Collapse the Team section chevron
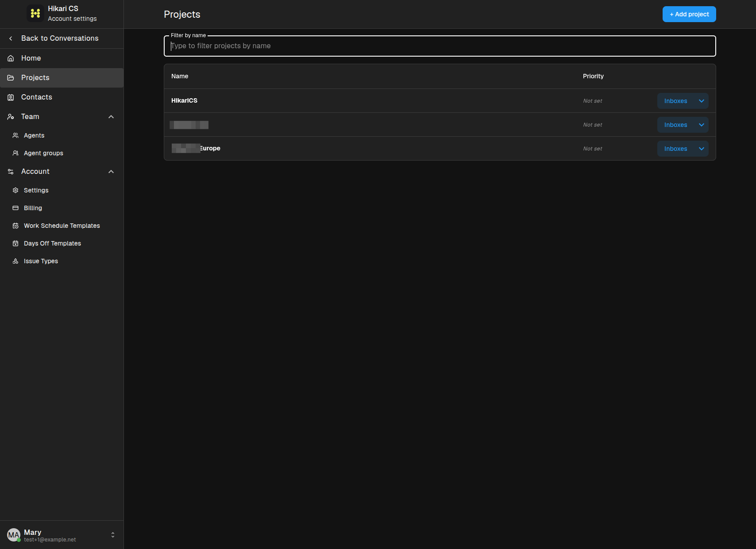 [x=111, y=117]
